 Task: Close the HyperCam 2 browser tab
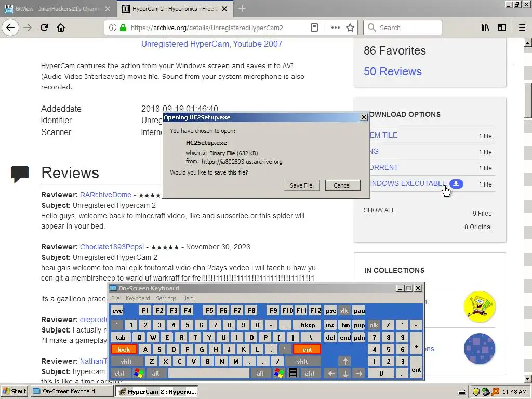pos(224,9)
